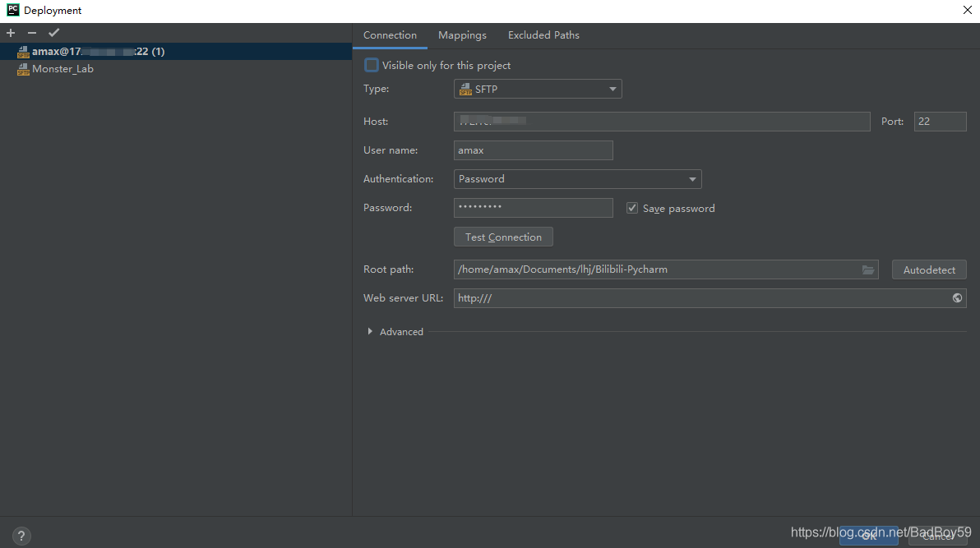The height and width of the screenshot is (548, 980).
Task: Open the Type SFTP dropdown
Action: tap(538, 89)
